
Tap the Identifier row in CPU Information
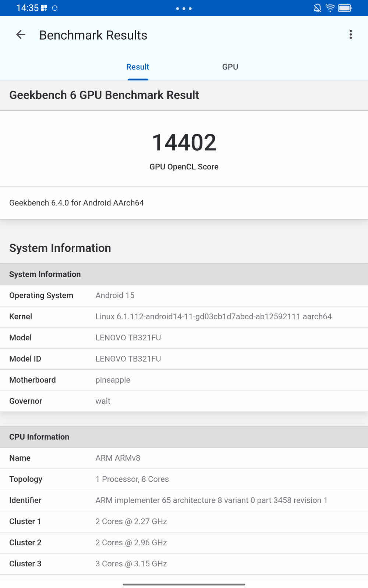tap(184, 500)
